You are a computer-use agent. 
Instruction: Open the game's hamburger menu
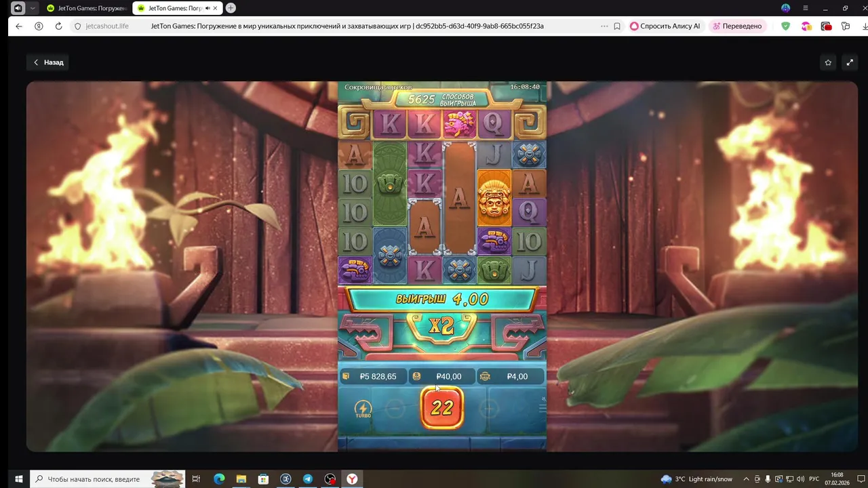pos(542,408)
